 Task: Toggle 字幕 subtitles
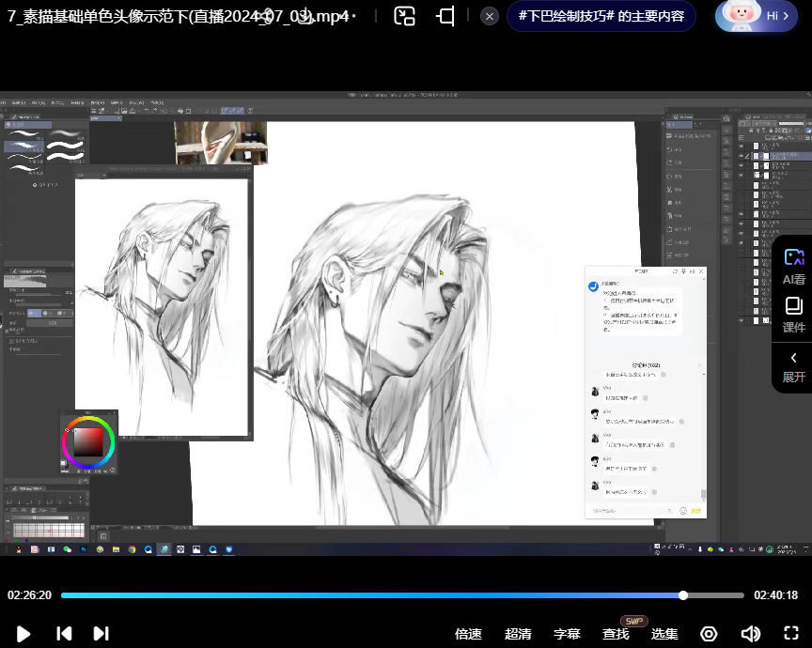(567, 634)
